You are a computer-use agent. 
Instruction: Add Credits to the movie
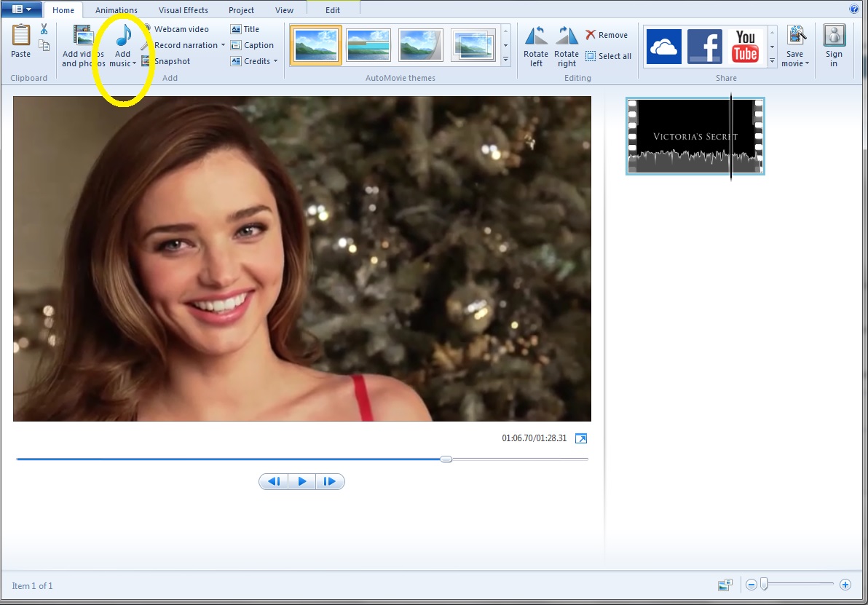pos(250,61)
